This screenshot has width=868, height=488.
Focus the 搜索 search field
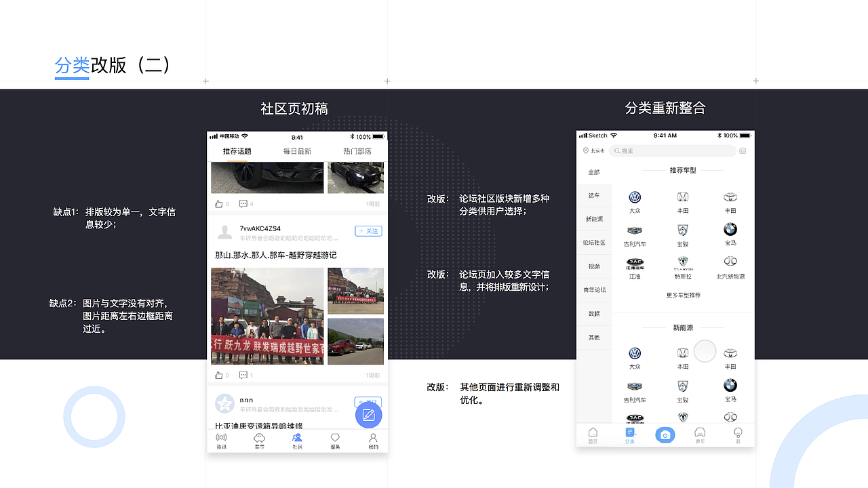coord(672,151)
